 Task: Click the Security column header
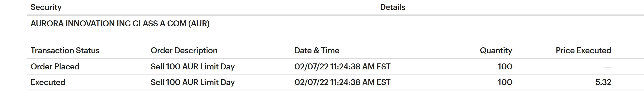click(x=46, y=7)
